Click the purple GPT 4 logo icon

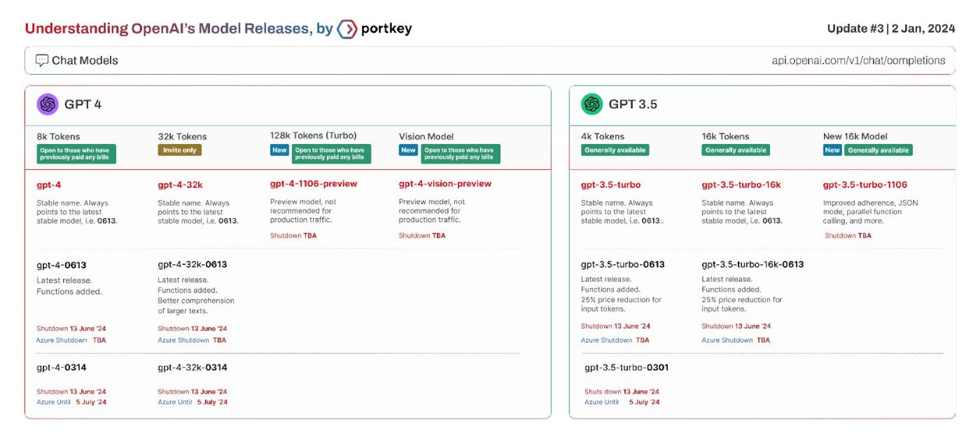[x=47, y=104]
